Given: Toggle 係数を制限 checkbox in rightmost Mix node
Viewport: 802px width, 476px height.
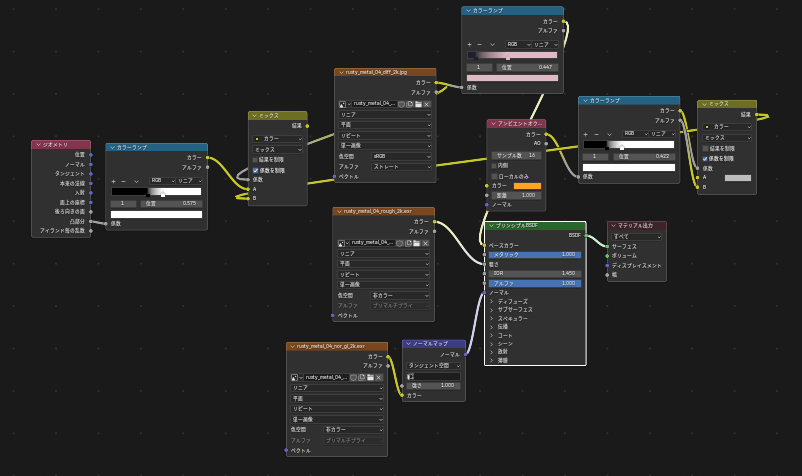Looking at the screenshot, I should coord(705,159).
